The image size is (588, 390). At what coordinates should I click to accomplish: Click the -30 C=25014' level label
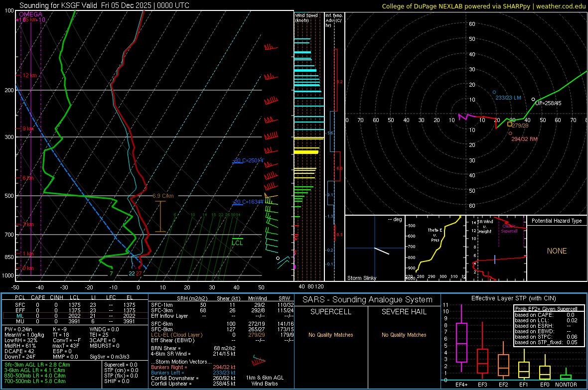[x=249, y=160]
